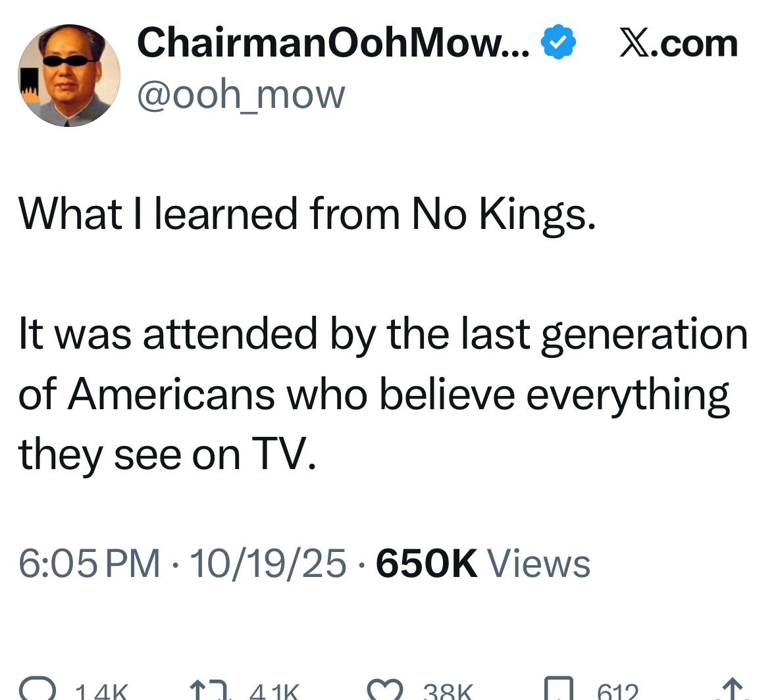Click the 1.4K replies count

[x=101, y=691]
